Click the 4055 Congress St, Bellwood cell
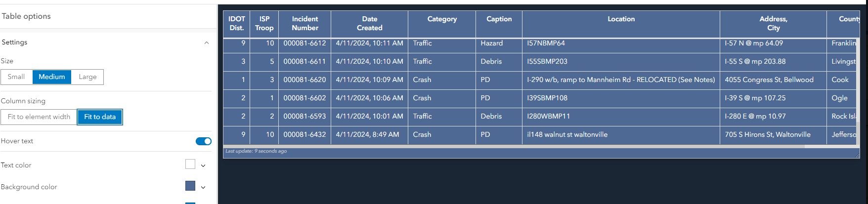Screen dimensions: 868x204 769,80
